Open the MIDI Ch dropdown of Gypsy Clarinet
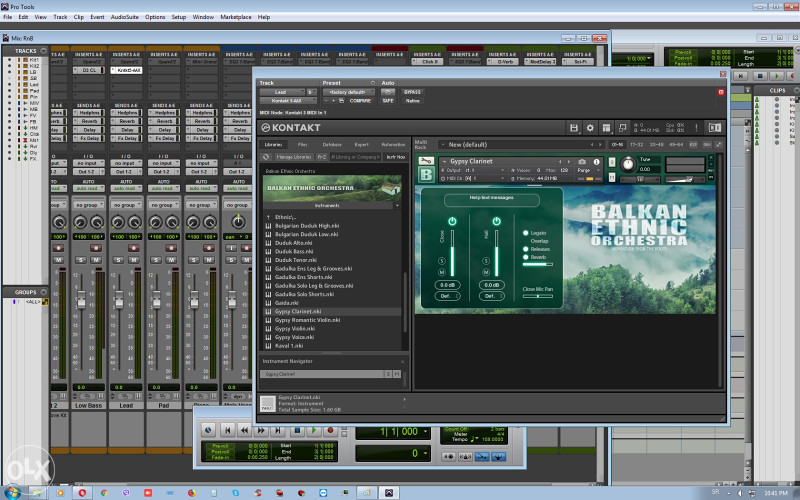The height and width of the screenshot is (500, 800). [472, 179]
